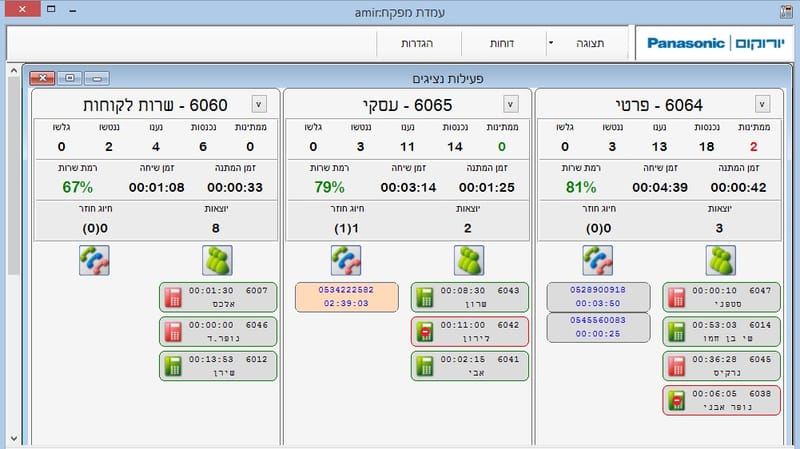Image resolution: width=800 pixels, height=449 pixels.
Task: Click red phone icon of agent 6046
Action: pos(173,332)
